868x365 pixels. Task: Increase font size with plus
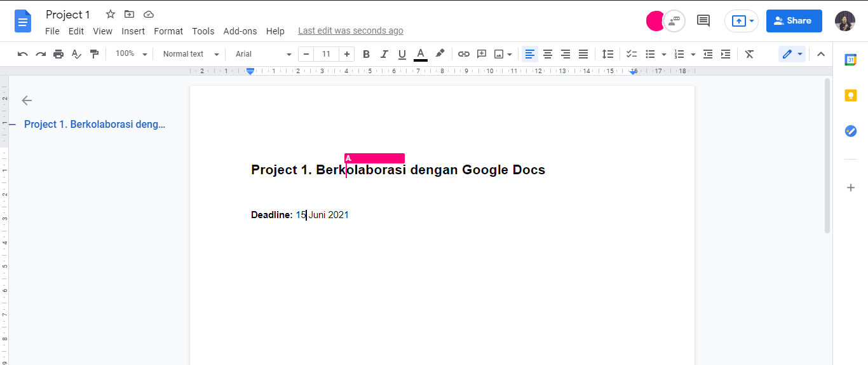pyautogui.click(x=346, y=54)
